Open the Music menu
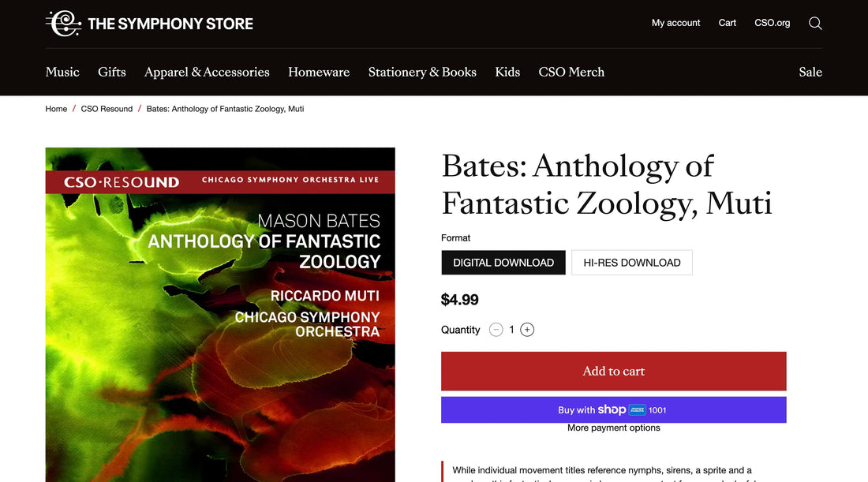 click(62, 72)
